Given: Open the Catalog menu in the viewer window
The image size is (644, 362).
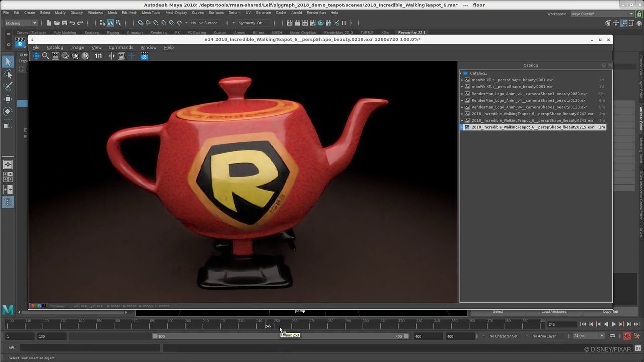Looking at the screenshot, I should click(55, 47).
